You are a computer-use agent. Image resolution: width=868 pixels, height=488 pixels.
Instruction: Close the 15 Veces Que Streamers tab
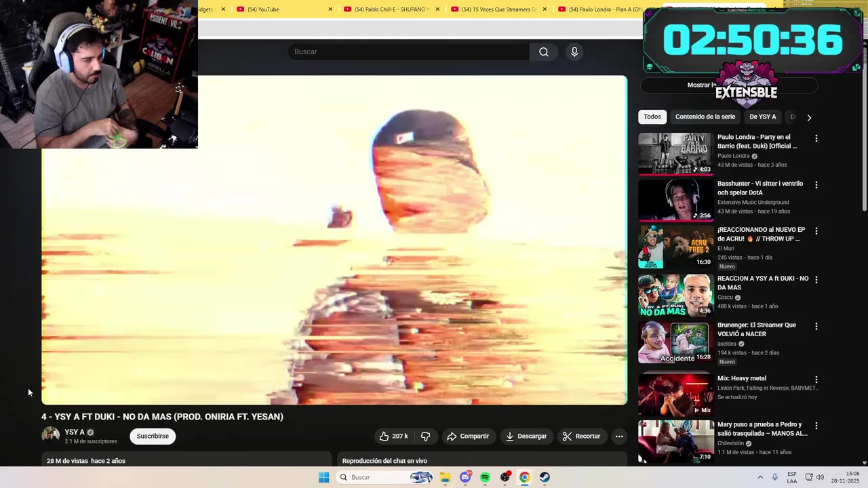click(545, 9)
